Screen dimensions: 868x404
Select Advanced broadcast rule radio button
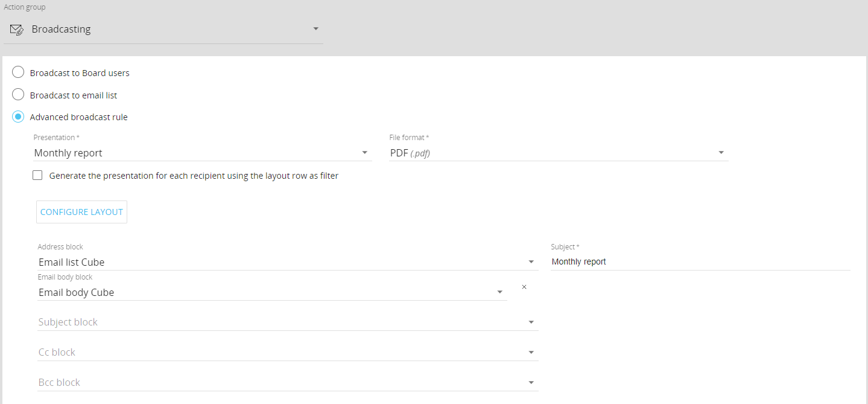coord(19,117)
